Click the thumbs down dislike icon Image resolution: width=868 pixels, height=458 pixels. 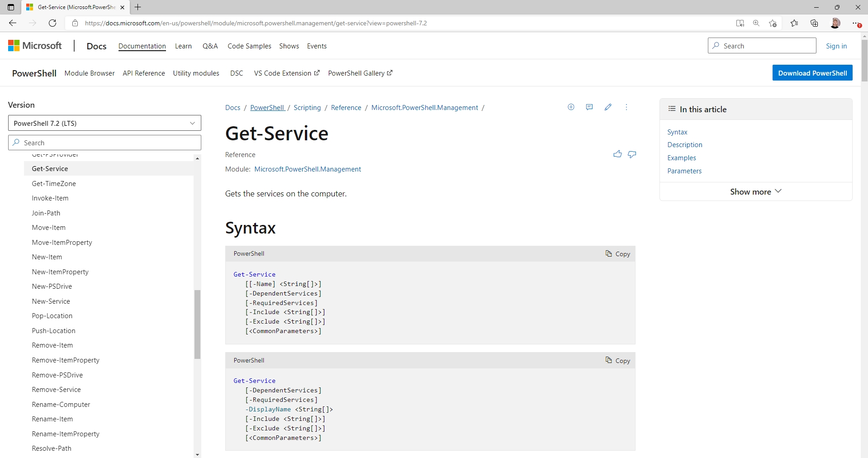tap(632, 154)
